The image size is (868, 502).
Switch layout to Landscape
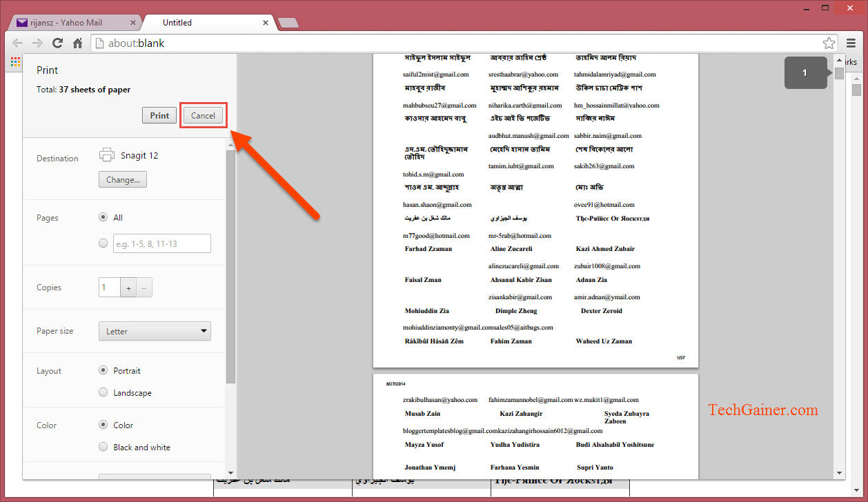(103, 392)
